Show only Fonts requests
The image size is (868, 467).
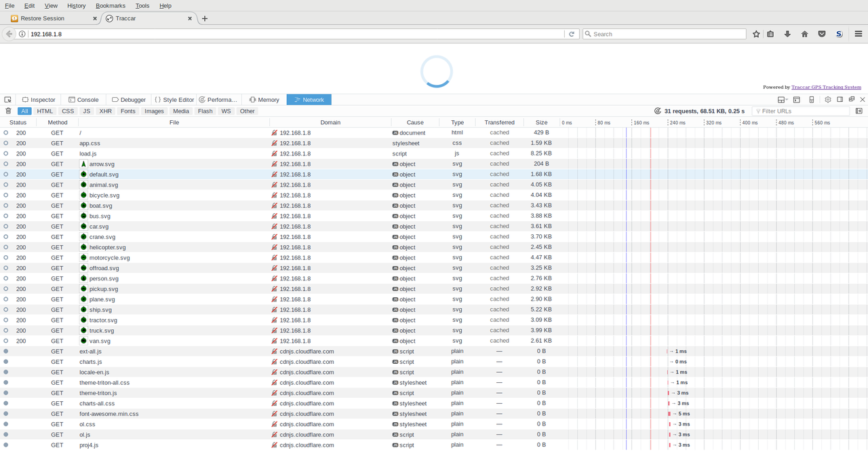pyautogui.click(x=128, y=111)
